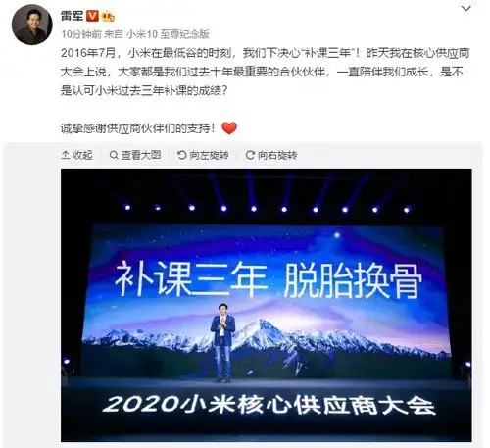The height and width of the screenshot is (448, 490).
Task: Click the crown membership badge icon
Action: [x=108, y=16]
